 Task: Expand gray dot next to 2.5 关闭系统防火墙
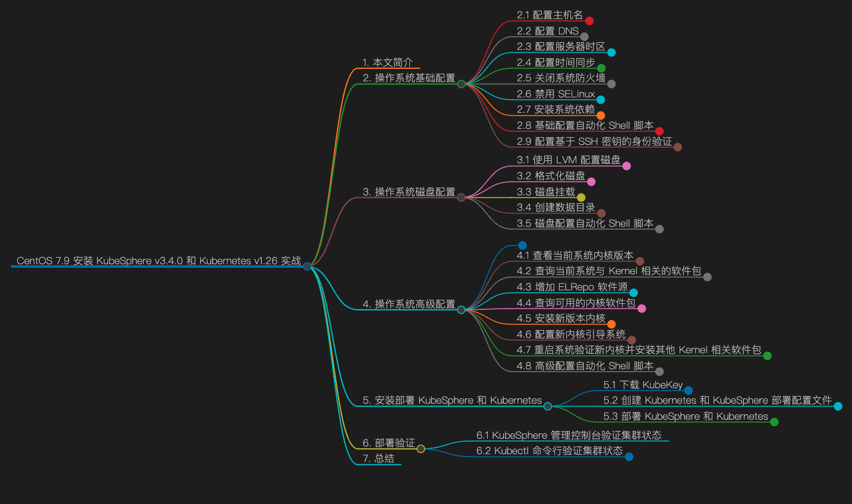click(x=611, y=84)
